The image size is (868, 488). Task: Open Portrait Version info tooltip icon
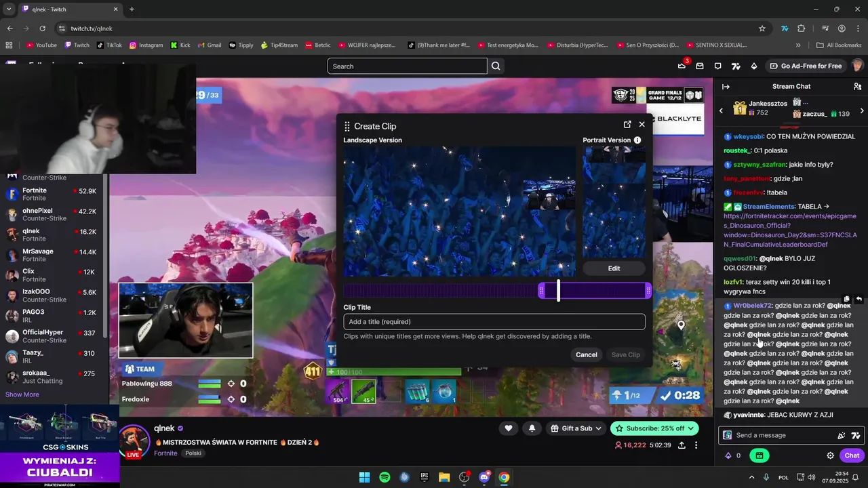[637, 140]
